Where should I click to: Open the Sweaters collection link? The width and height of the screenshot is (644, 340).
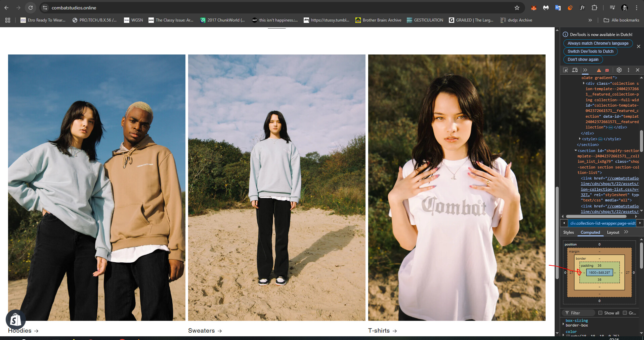205,331
